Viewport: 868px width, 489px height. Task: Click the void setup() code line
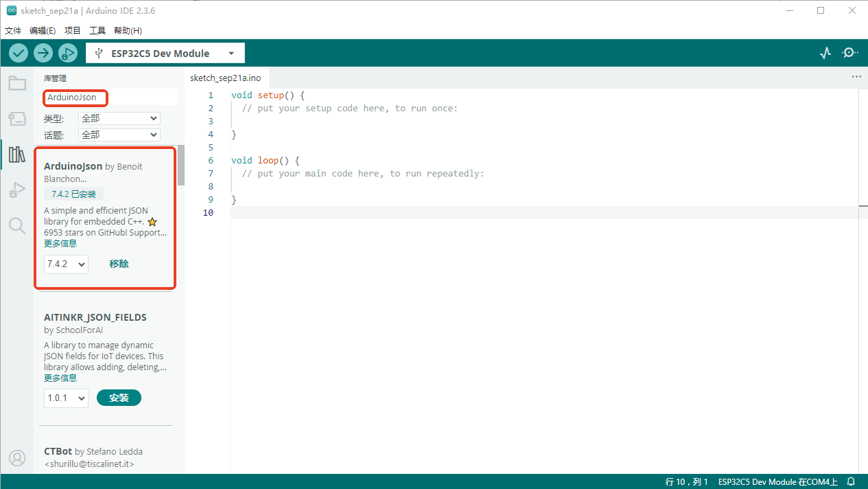[268, 95]
